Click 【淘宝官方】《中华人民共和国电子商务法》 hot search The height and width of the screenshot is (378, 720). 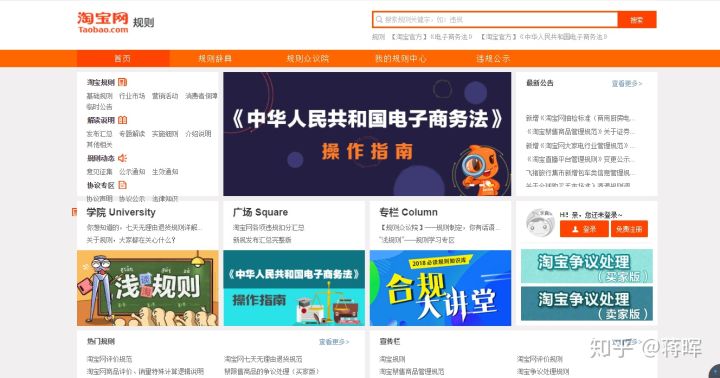pos(544,37)
